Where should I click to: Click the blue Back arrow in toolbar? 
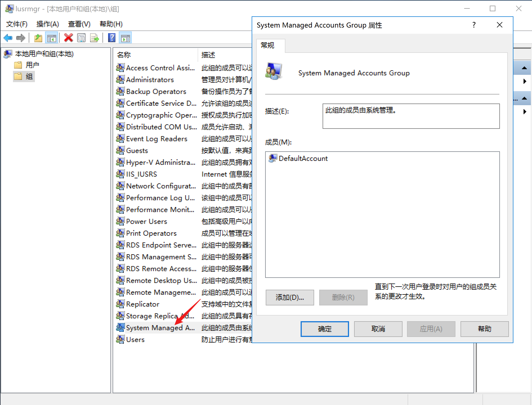(8, 38)
